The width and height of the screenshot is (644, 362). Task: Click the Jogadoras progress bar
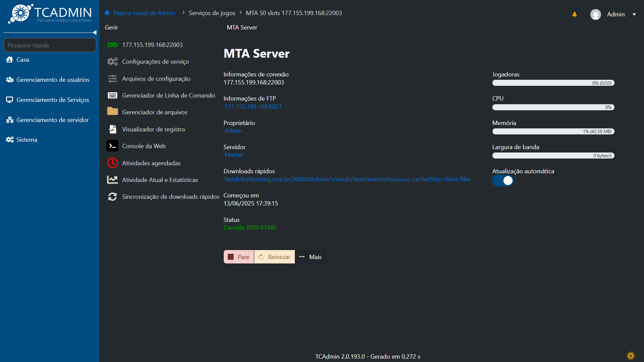[x=553, y=83]
